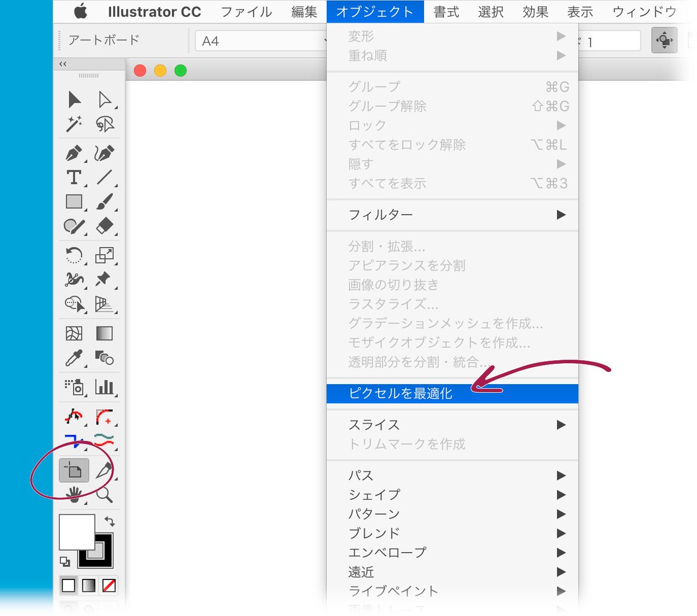Select the Eyedropper tool

pyautogui.click(x=74, y=357)
